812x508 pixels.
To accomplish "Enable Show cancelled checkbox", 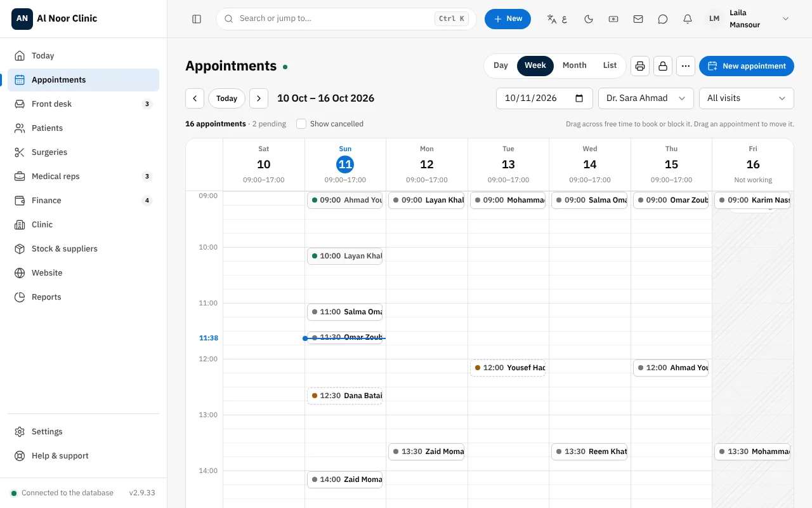I will (x=301, y=124).
